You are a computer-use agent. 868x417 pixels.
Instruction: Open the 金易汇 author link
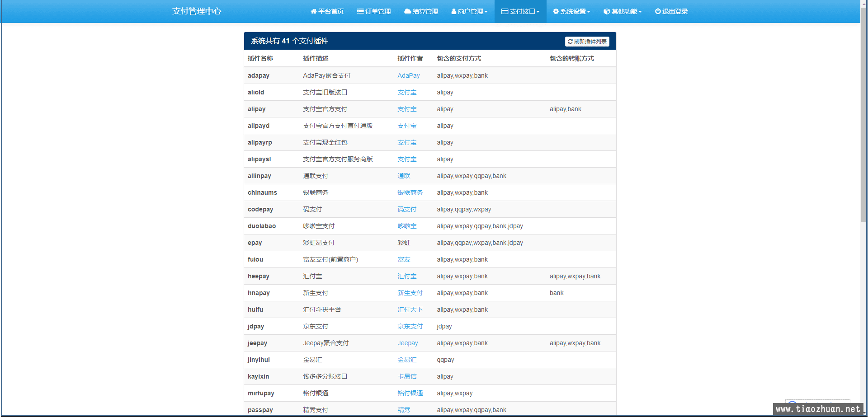[x=407, y=360]
